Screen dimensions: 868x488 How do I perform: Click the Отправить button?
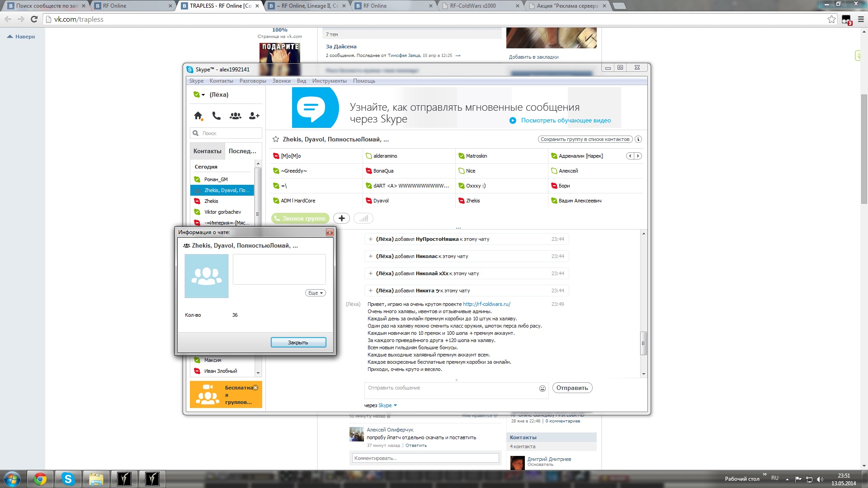click(x=572, y=388)
